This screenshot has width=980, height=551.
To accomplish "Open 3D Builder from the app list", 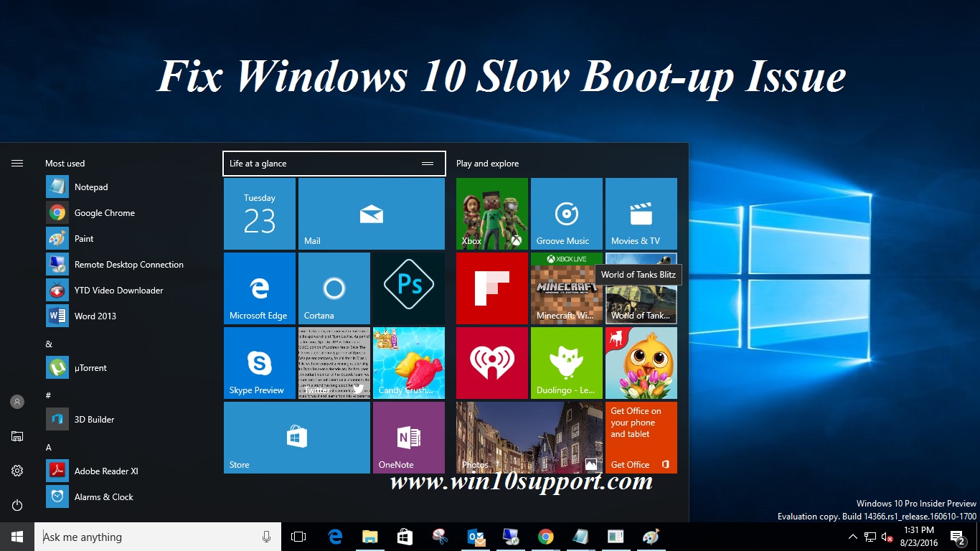I will (x=129, y=420).
